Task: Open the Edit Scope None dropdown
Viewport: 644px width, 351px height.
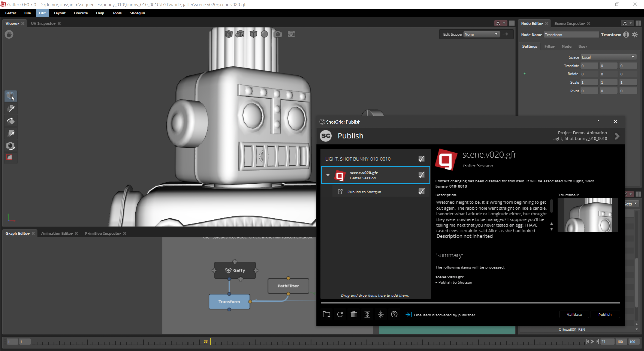Action: click(x=481, y=34)
